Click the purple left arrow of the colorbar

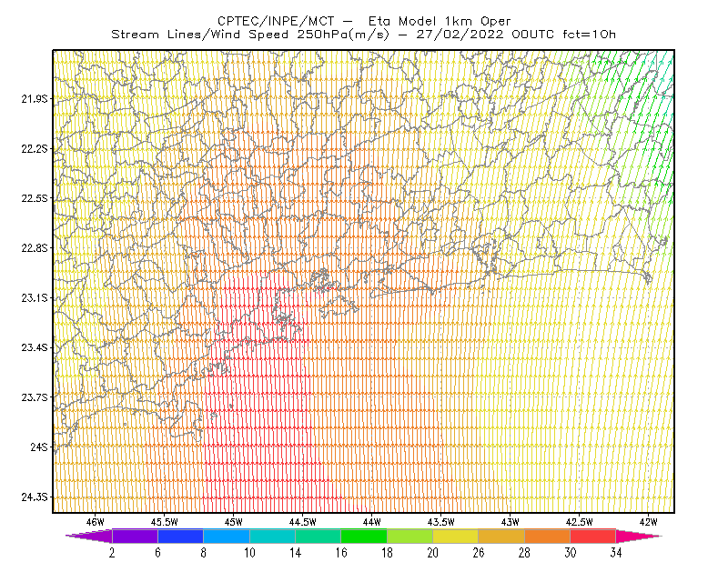[89, 536]
